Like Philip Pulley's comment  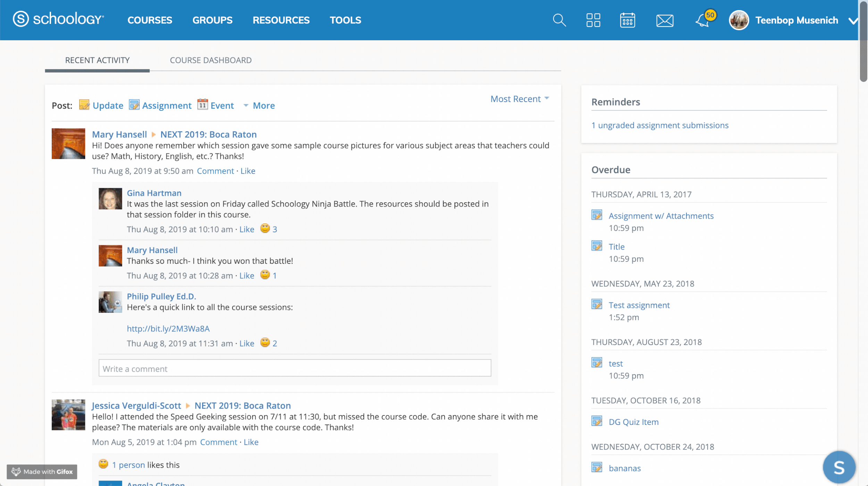coord(247,343)
